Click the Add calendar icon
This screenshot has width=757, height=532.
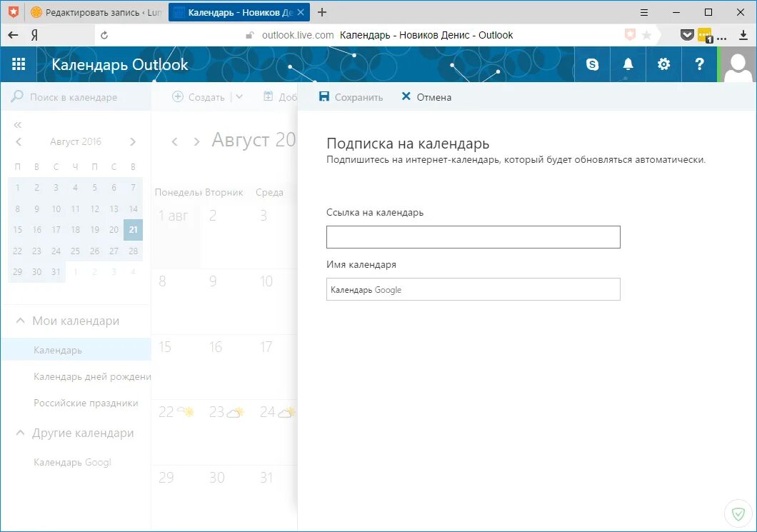pyautogui.click(x=268, y=96)
